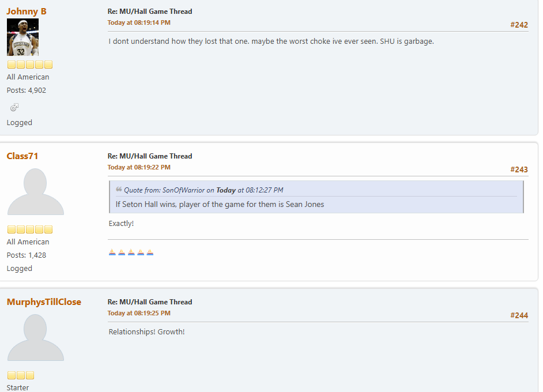
Task: Open MurphysTillClose's user profile link
Action: point(44,301)
